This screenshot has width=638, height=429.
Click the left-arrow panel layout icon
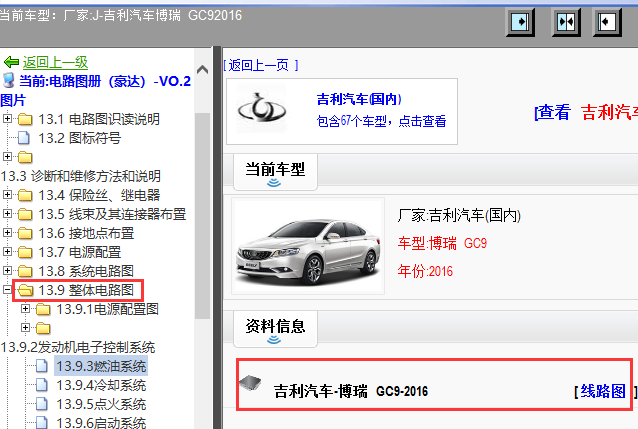(x=607, y=21)
